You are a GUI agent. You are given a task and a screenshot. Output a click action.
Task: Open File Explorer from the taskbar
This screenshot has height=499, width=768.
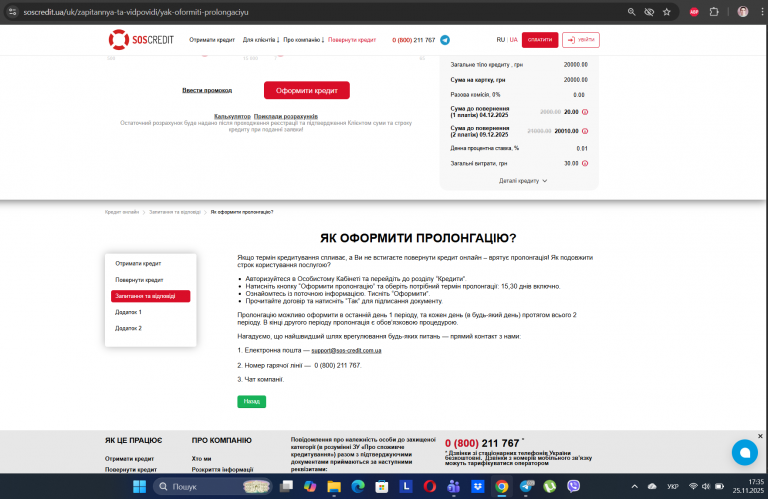[334, 486]
